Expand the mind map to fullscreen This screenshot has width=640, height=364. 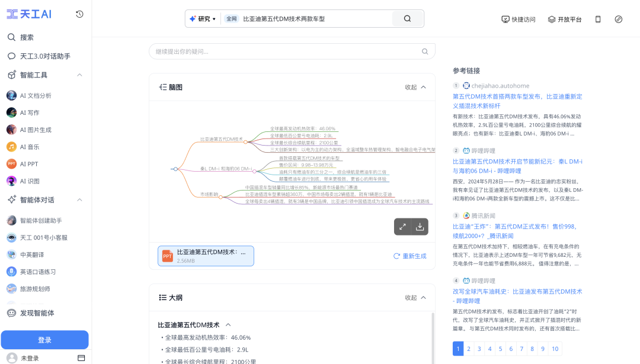pyautogui.click(x=403, y=227)
